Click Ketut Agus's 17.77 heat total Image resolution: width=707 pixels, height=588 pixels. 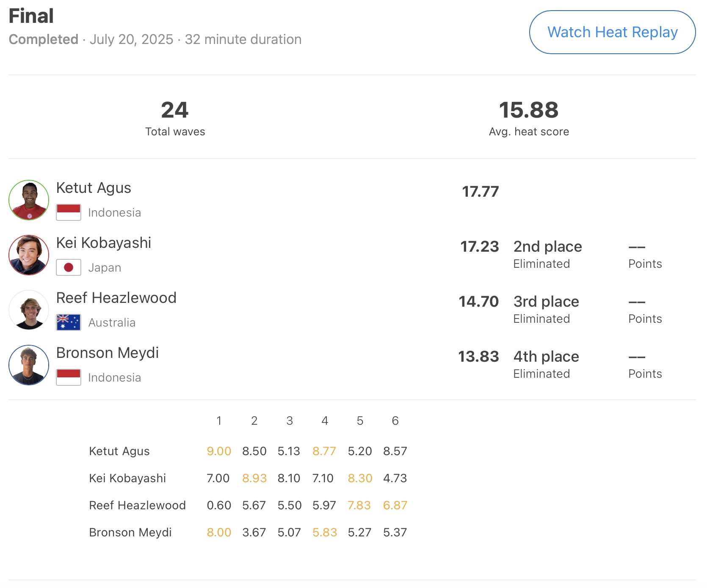click(x=481, y=192)
